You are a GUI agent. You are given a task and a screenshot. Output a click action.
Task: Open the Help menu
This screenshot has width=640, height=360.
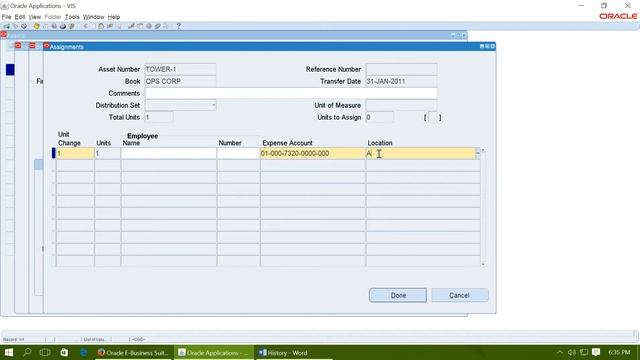113,17
